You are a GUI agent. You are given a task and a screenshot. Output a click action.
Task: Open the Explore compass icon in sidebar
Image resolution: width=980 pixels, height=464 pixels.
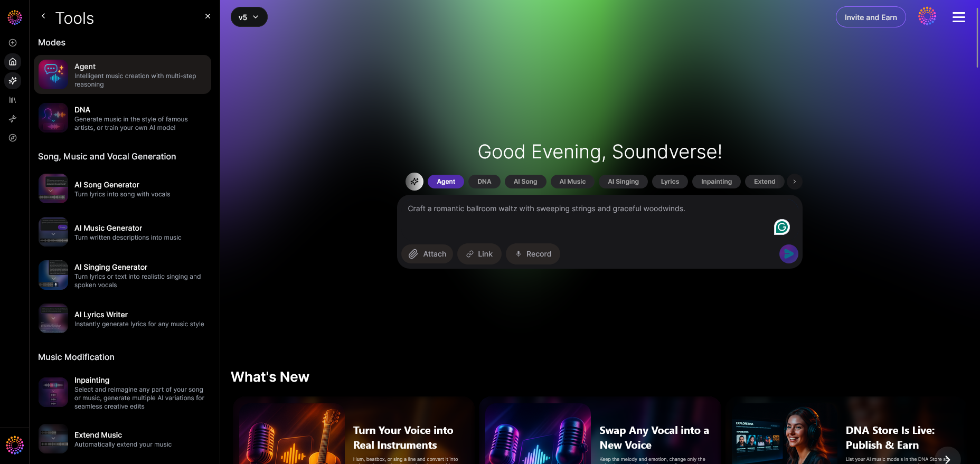(x=13, y=138)
